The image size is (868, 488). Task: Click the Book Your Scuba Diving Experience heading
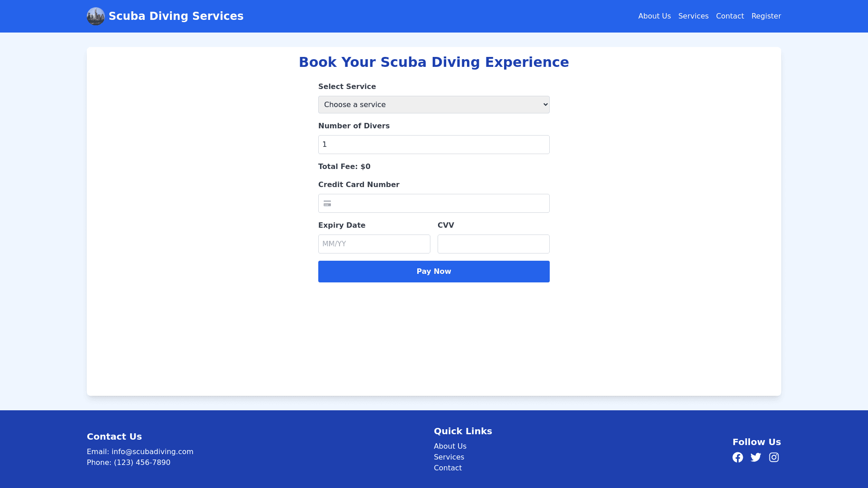click(x=434, y=62)
